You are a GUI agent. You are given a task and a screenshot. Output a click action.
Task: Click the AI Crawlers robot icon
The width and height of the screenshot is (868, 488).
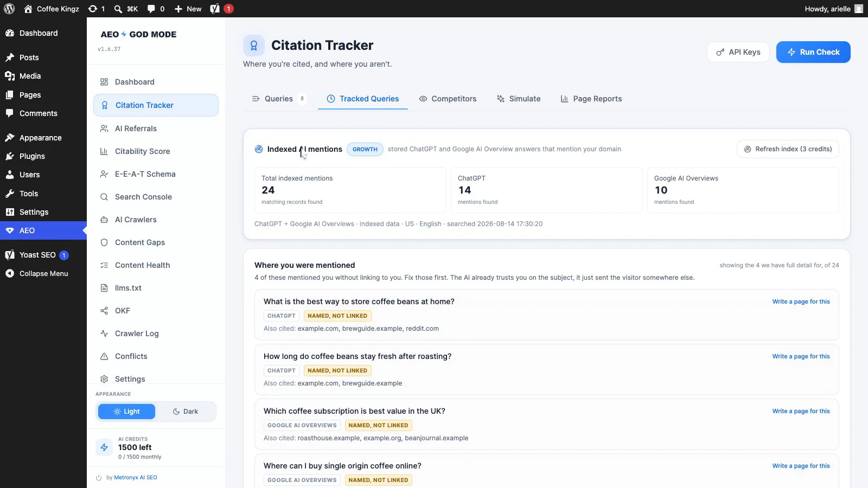click(104, 220)
